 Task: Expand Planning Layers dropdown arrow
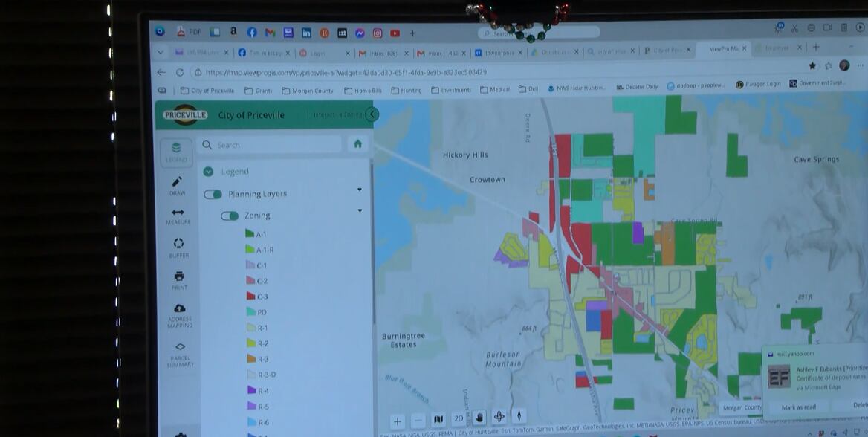pos(359,190)
